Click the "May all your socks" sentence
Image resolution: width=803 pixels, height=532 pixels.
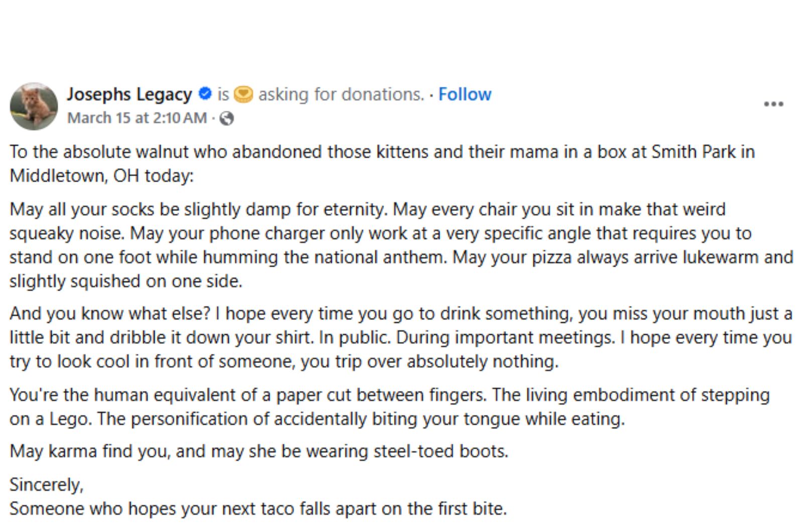tap(199, 209)
